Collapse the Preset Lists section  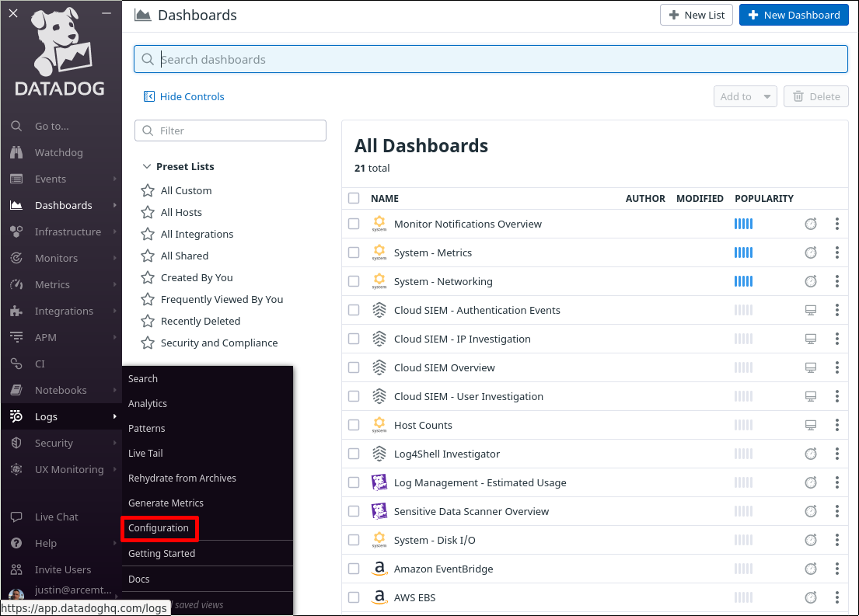[x=146, y=166]
